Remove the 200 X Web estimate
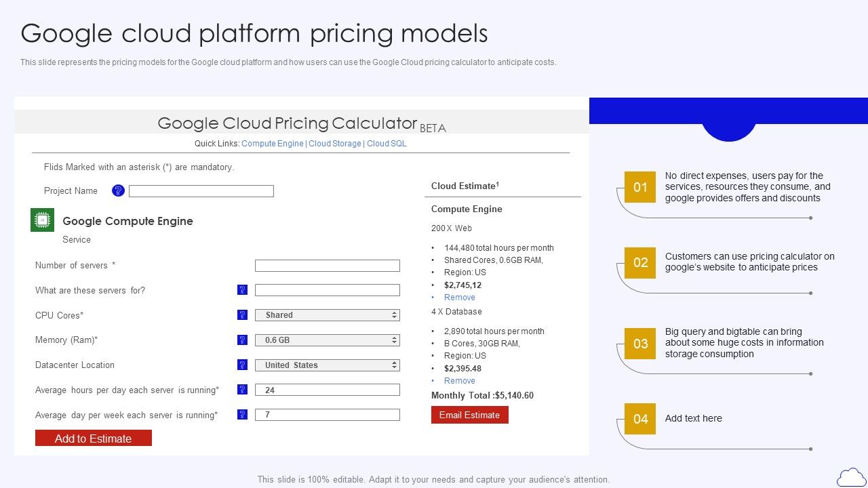Viewport: 868px width, 488px height. (x=460, y=298)
